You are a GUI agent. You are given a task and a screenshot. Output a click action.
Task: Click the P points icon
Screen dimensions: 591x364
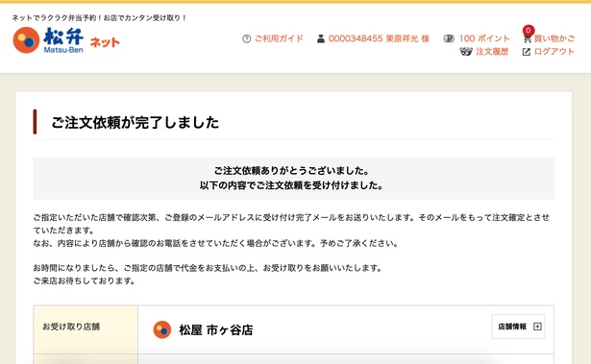(x=449, y=38)
